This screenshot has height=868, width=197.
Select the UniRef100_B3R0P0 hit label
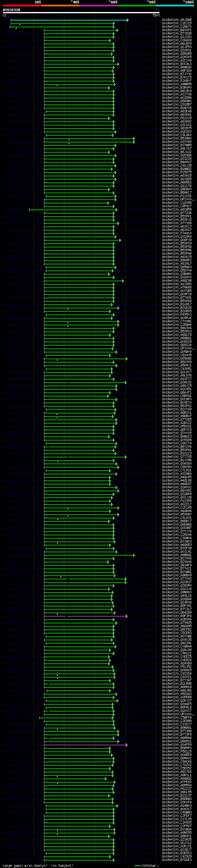(177, 88)
